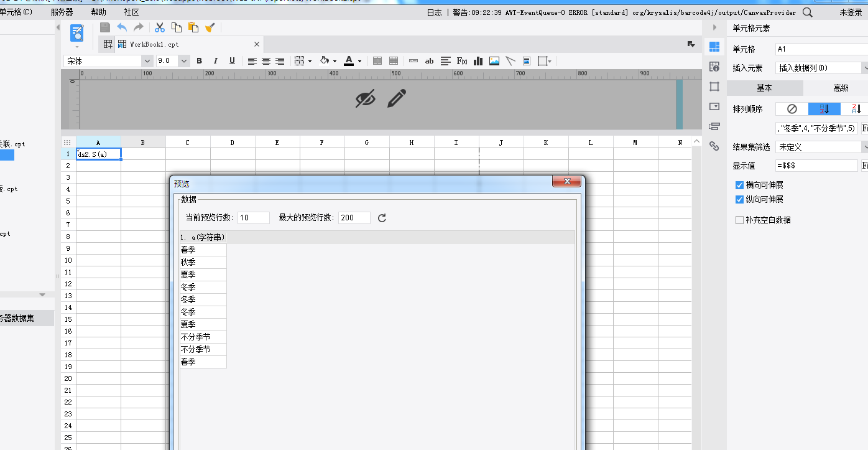This screenshot has width=868, height=450.
Task: Click the save icon
Action: [x=105, y=27]
